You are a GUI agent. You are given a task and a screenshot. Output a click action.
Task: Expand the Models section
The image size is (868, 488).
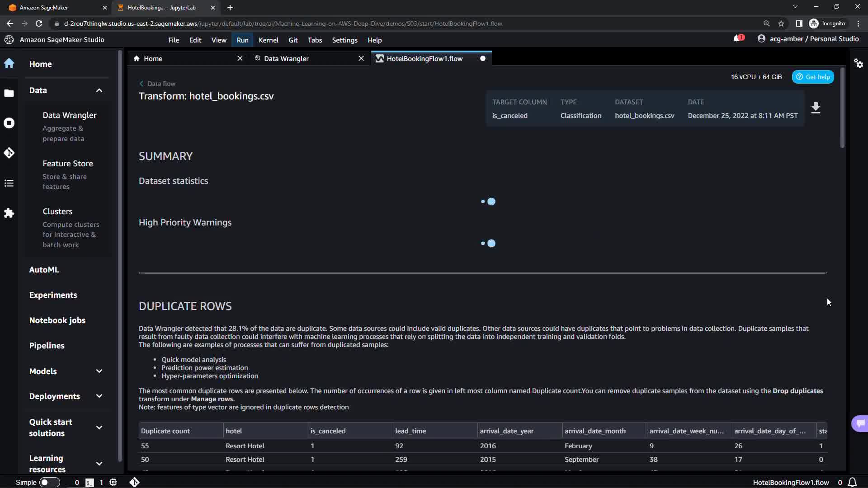99,371
